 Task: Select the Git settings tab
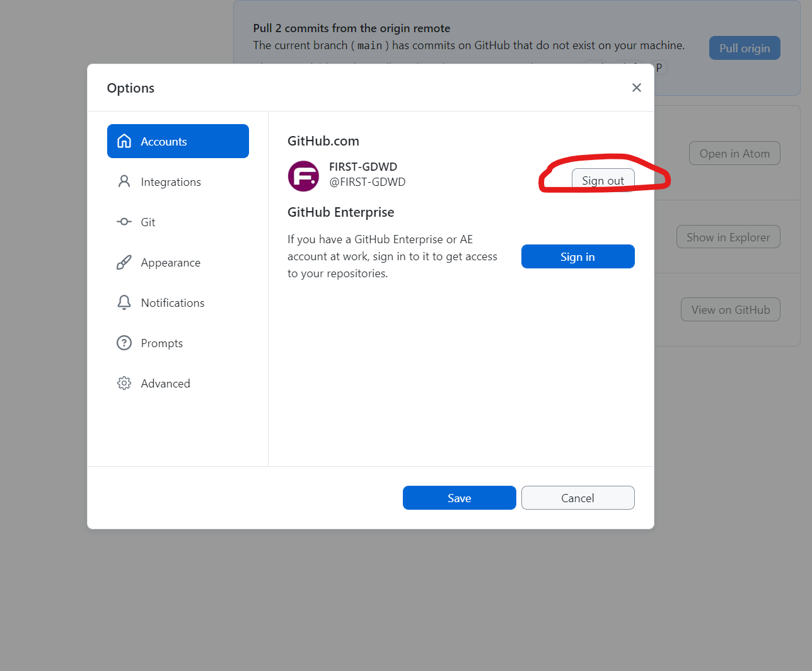178,222
